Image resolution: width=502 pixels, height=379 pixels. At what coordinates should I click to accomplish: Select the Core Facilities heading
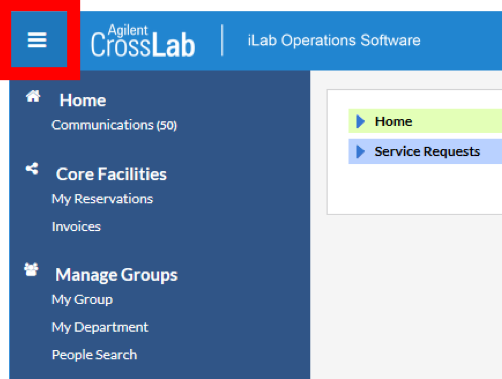click(x=111, y=174)
